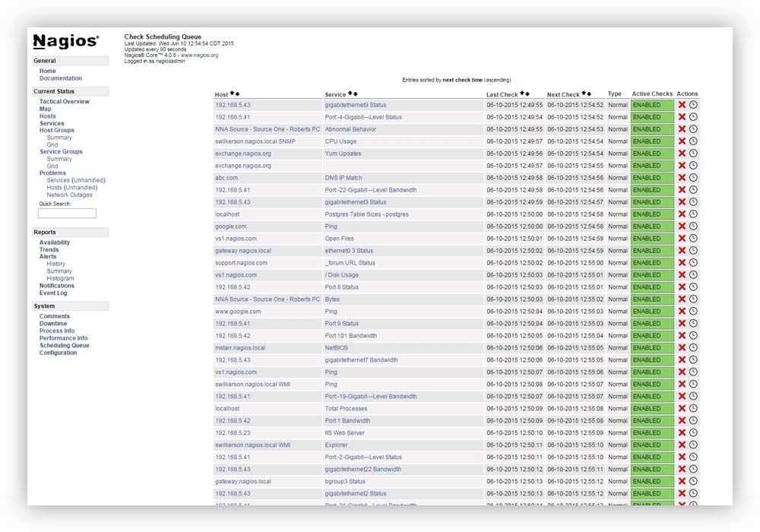Open Tactical Overview in sidebar
Image resolution: width=760 pixels, height=532 pixels.
[64, 102]
